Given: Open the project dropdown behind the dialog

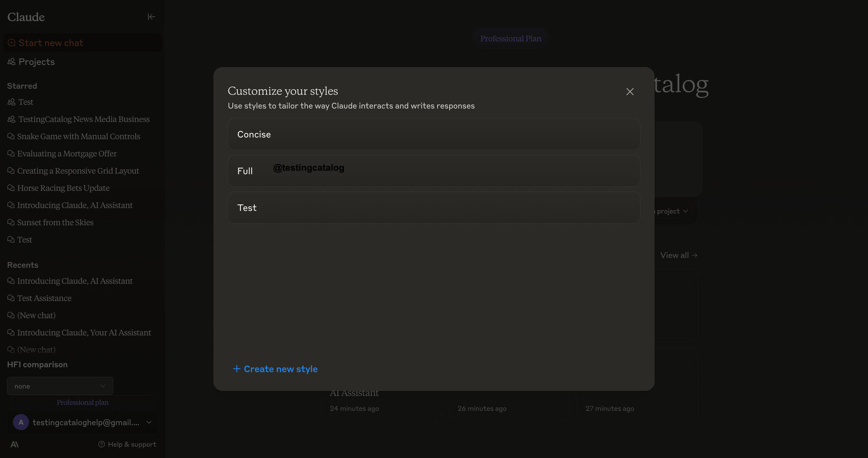Looking at the screenshot, I should [672, 211].
